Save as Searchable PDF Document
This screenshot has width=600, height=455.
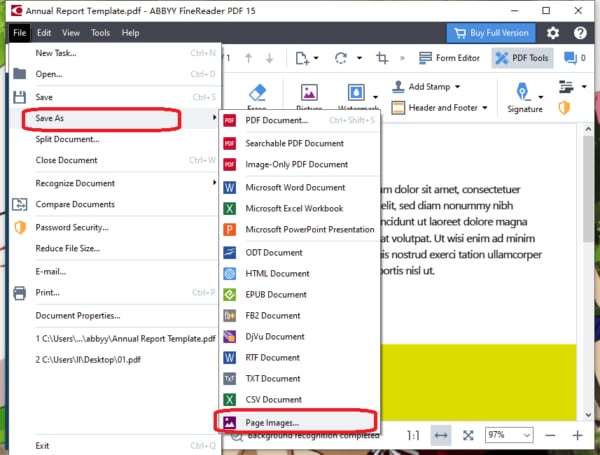[300, 144]
